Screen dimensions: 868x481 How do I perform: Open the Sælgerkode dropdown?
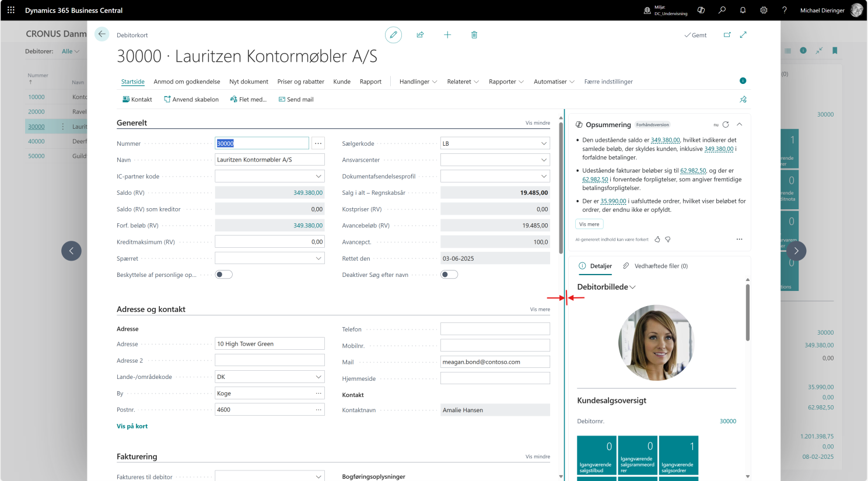(544, 143)
